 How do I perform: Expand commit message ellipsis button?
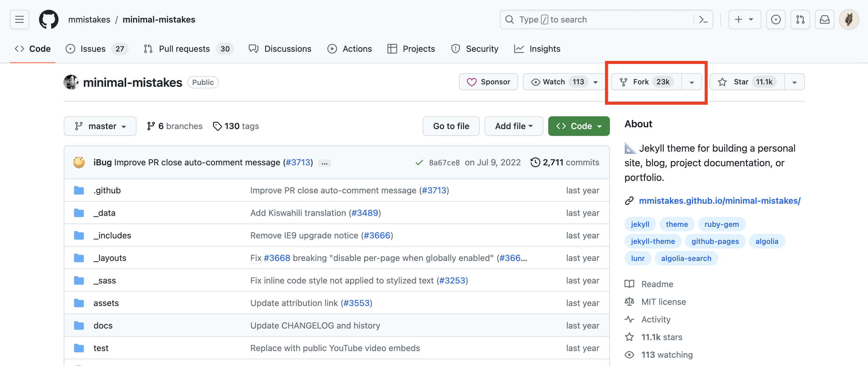click(x=325, y=163)
